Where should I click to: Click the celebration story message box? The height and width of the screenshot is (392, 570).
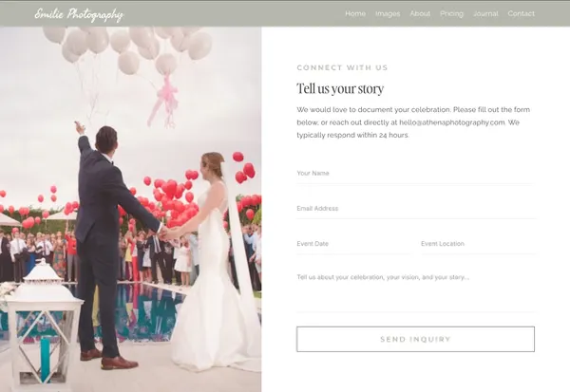tap(415, 290)
